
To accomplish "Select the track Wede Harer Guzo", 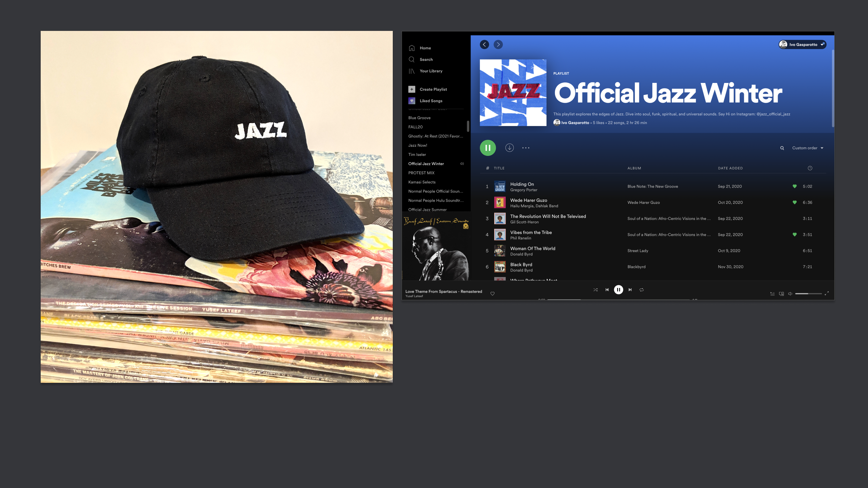I will [x=529, y=200].
